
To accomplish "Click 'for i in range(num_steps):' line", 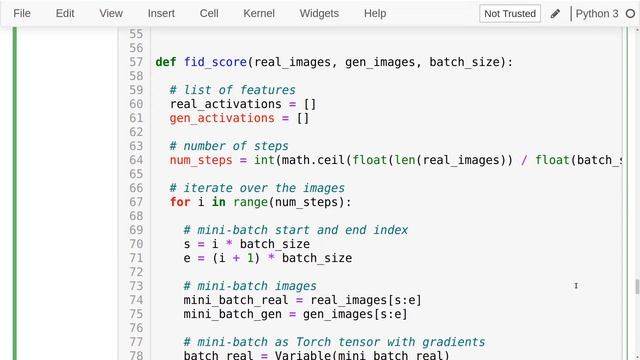I will point(260,202).
